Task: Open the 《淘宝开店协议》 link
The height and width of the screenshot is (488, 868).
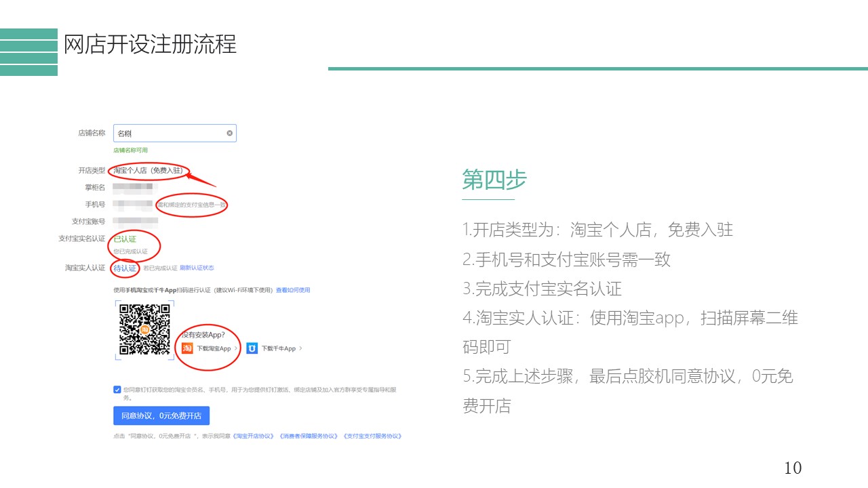Action: [x=254, y=436]
